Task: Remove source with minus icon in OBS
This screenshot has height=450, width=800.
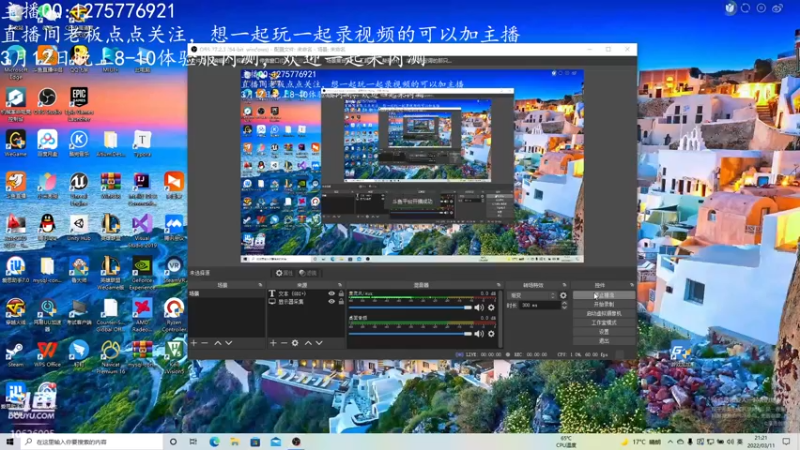Action: tap(284, 343)
